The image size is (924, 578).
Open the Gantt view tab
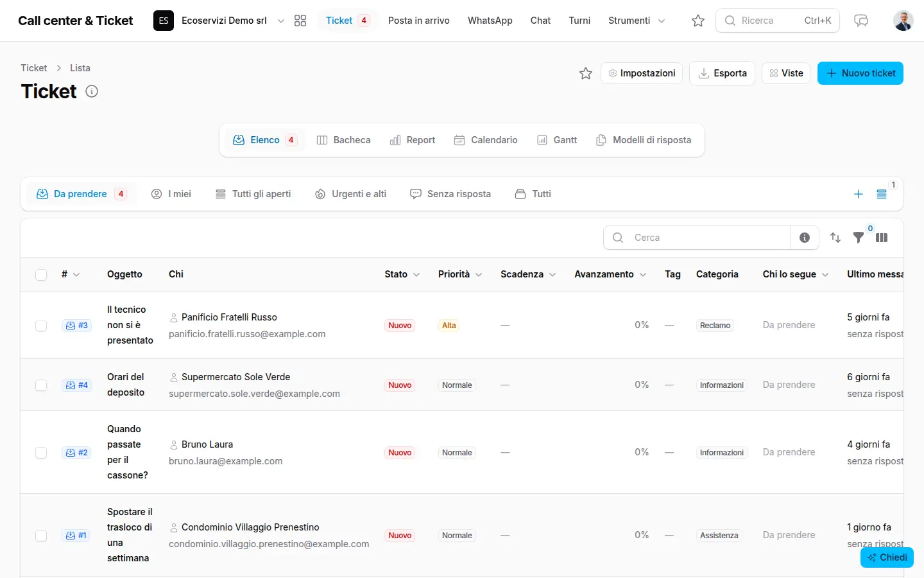pos(557,140)
